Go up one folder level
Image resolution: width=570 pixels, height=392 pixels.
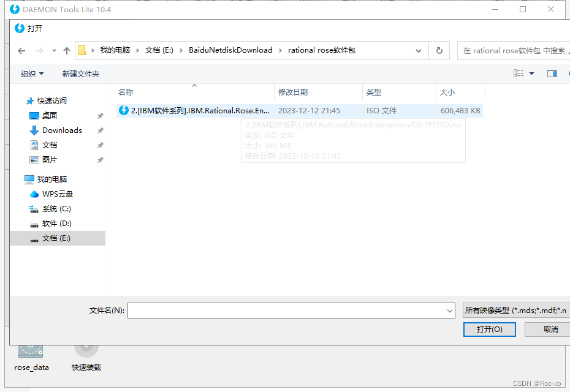click(x=67, y=51)
